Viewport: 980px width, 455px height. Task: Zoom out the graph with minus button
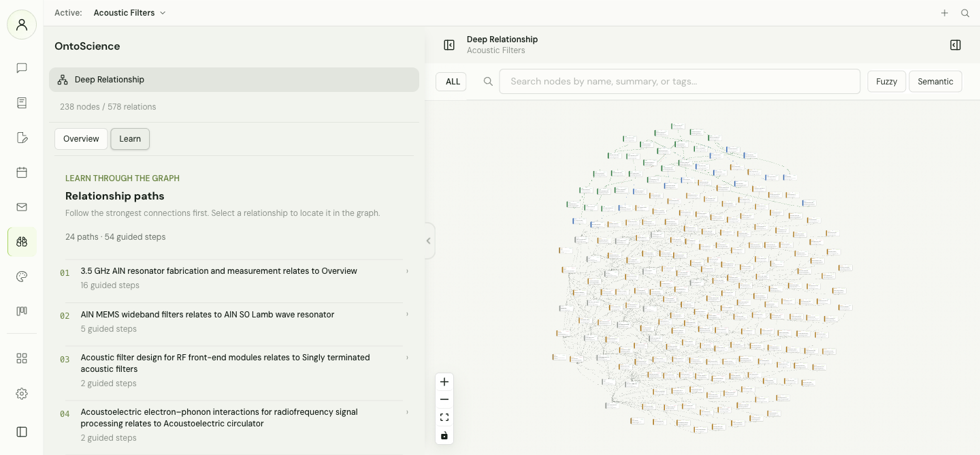click(x=444, y=400)
